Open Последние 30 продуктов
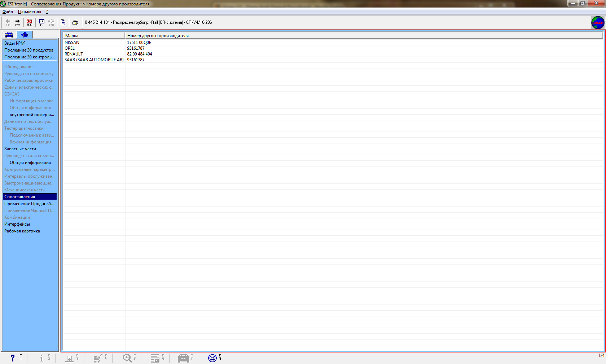This screenshot has height=364, width=606. [x=30, y=50]
